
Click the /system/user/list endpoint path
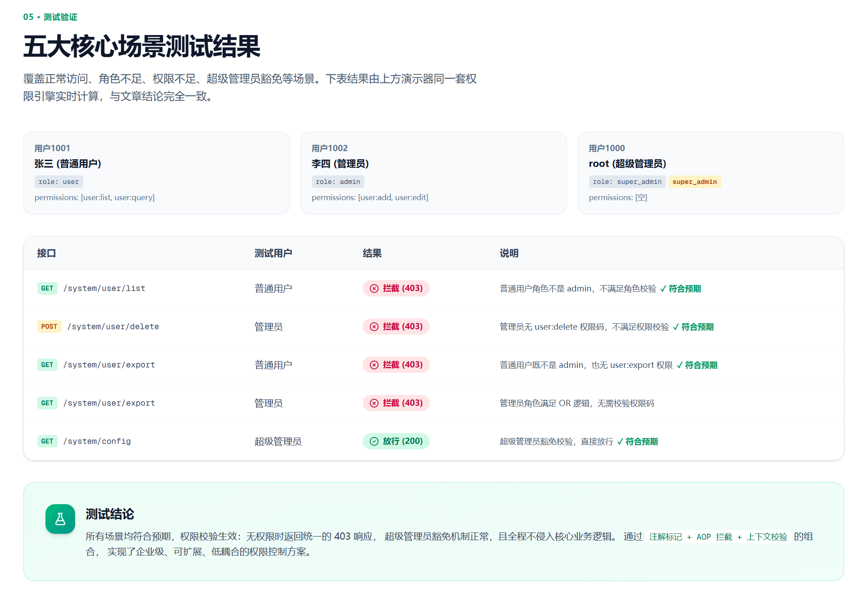(104, 288)
